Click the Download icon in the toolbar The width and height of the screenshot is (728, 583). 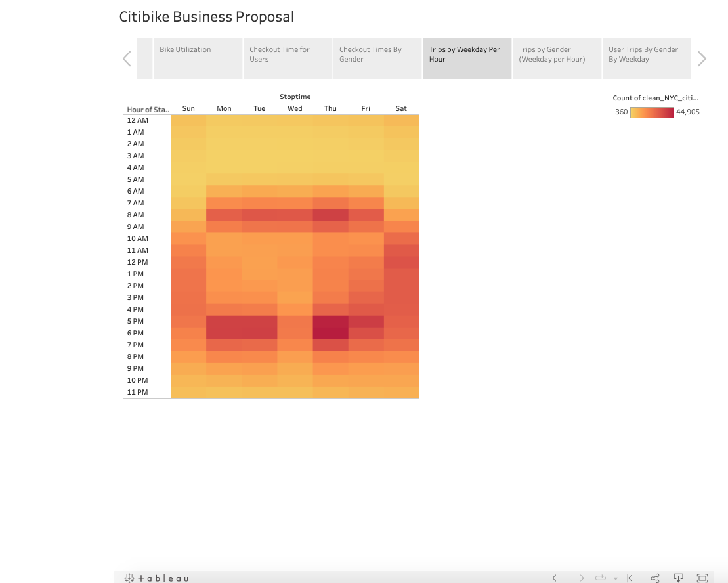coord(678,578)
